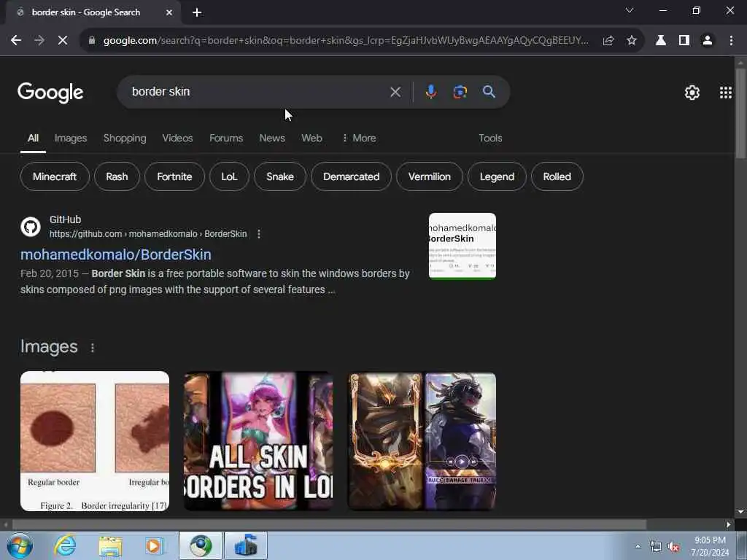Click the muted volume tray icon
This screenshot has width=747, height=560.
click(673, 547)
